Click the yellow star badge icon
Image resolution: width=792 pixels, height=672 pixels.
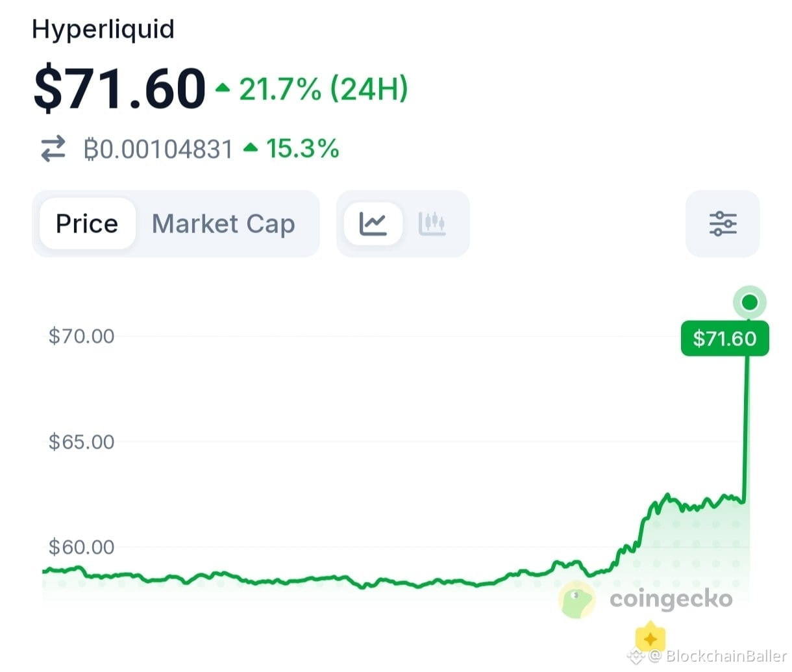pos(650,637)
